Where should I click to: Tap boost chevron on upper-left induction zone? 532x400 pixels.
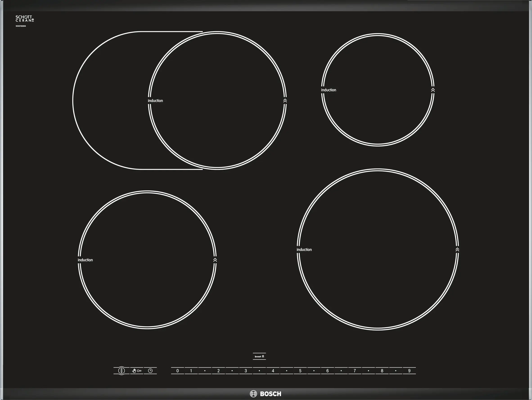click(x=285, y=101)
